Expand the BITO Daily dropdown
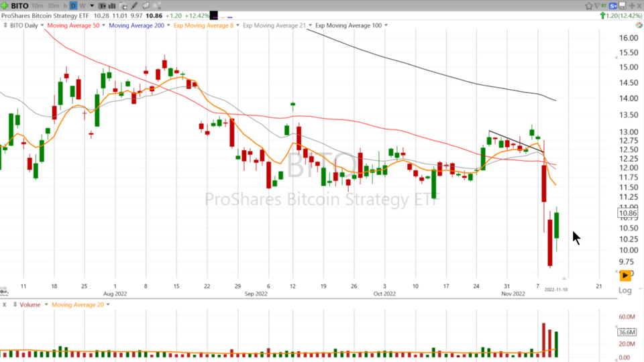Viewport: 644px width, 362px height. tap(42, 25)
